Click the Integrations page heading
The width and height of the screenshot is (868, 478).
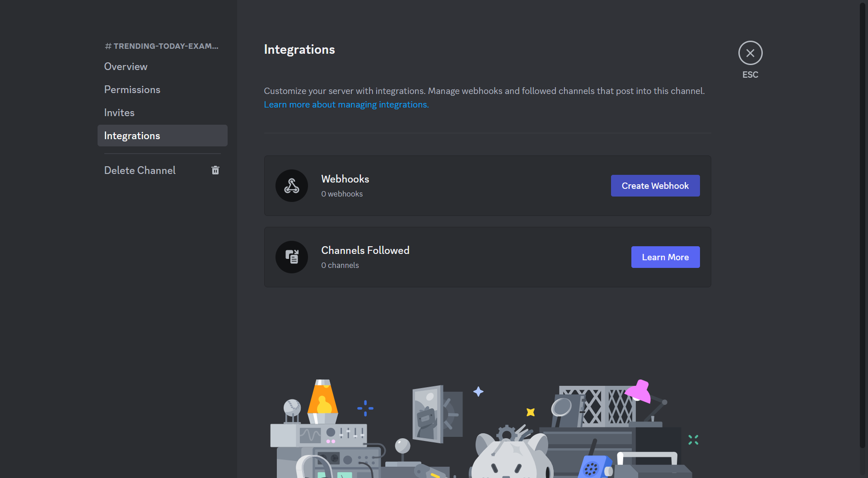[299, 49]
